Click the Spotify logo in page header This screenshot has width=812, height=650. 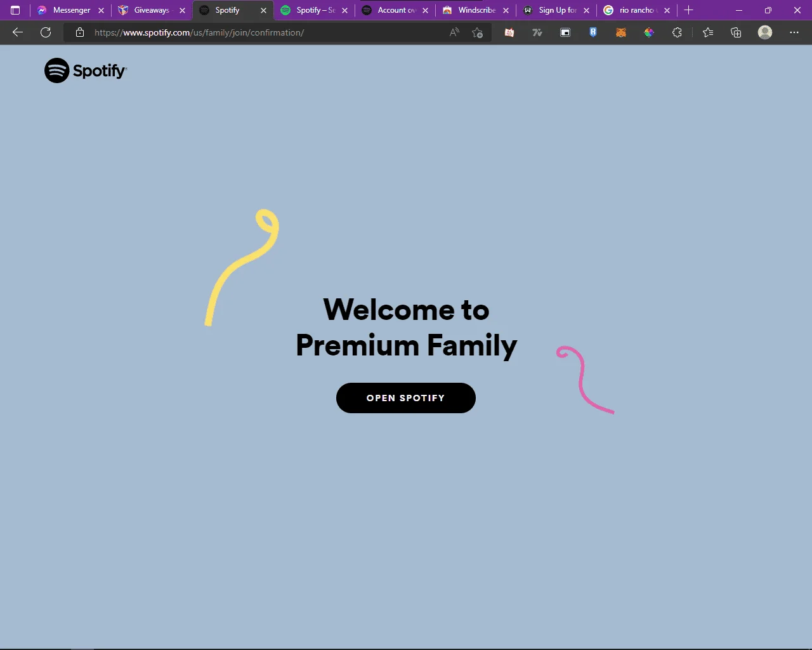tap(86, 70)
